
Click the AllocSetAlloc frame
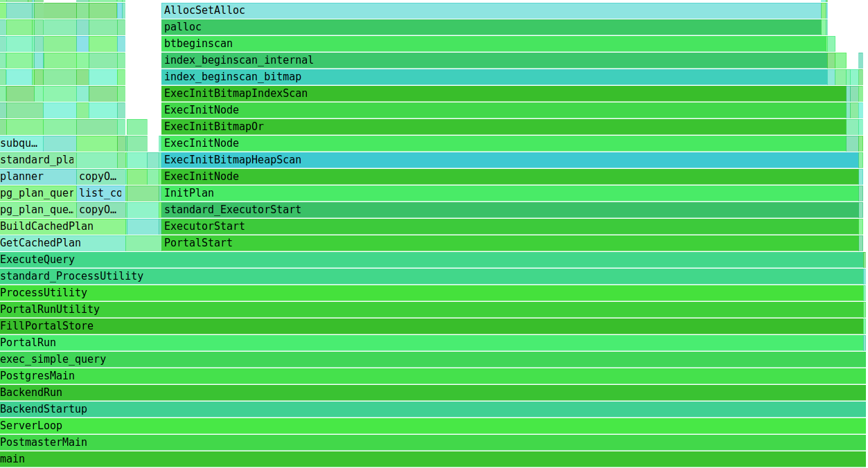tap(490, 10)
